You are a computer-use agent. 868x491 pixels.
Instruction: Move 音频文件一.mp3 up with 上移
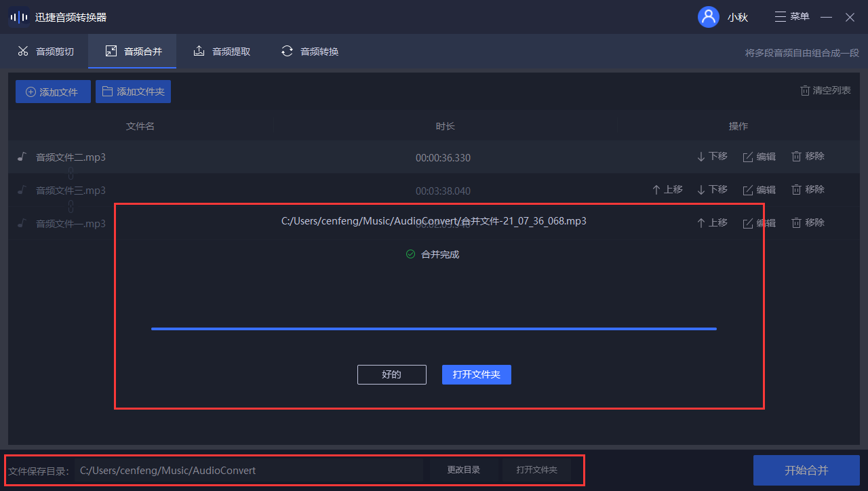(x=712, y=223)
